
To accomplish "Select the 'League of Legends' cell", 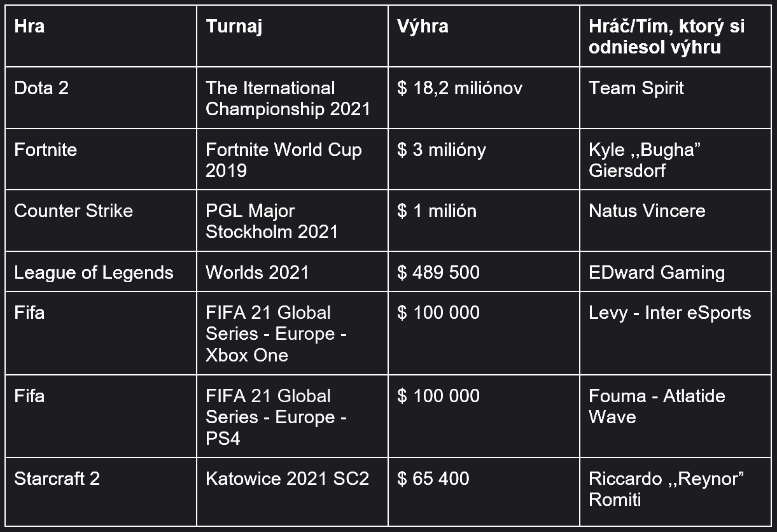I will pyautogui.click(x=101, y=272).
